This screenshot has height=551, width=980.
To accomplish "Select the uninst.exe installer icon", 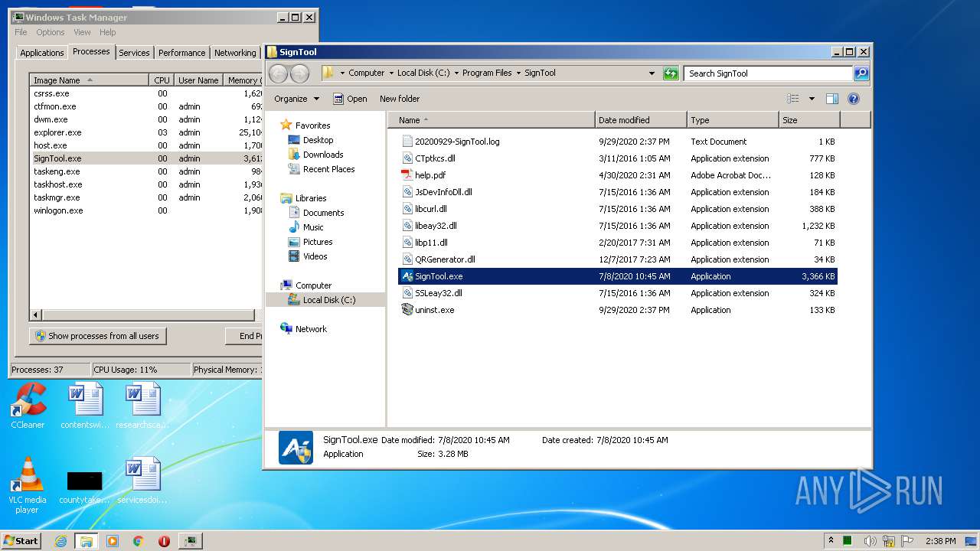I will pyautogui.click(x=407, y=310).
